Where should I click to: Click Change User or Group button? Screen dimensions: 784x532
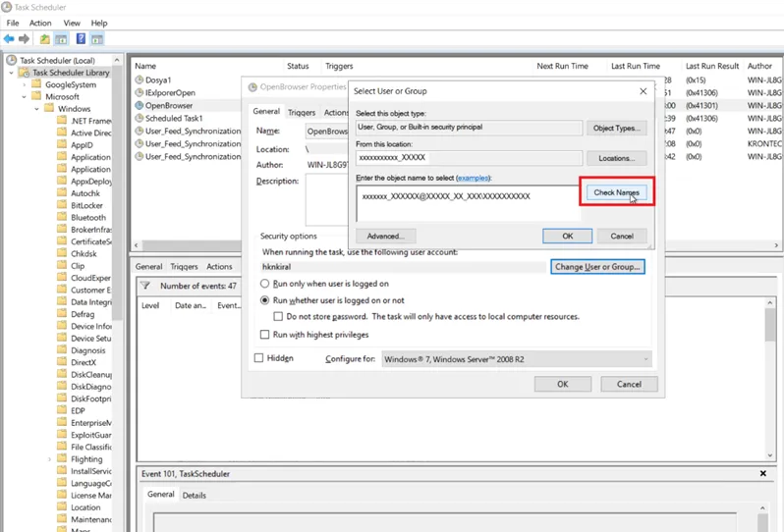[x=597, y=267]
